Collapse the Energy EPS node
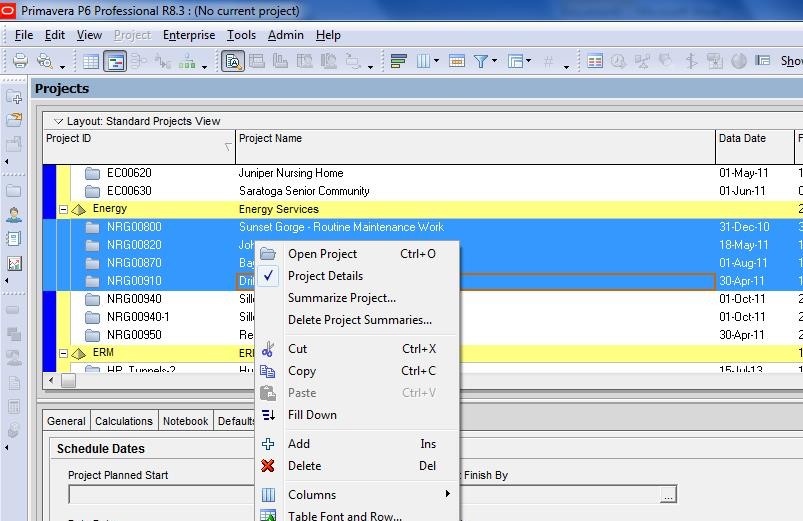803x521 pixels. [64, 210]
